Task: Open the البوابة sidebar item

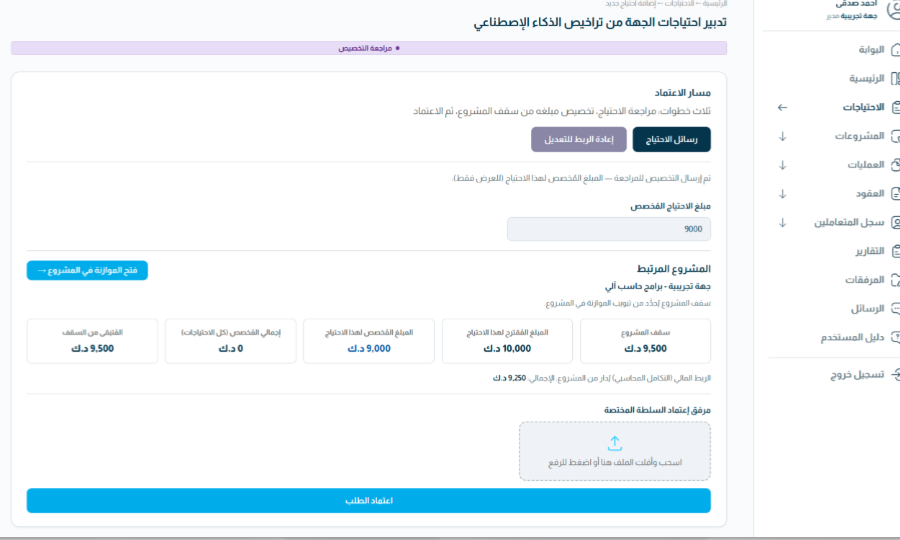Action: pyautogui.click(x=871, y=50)
